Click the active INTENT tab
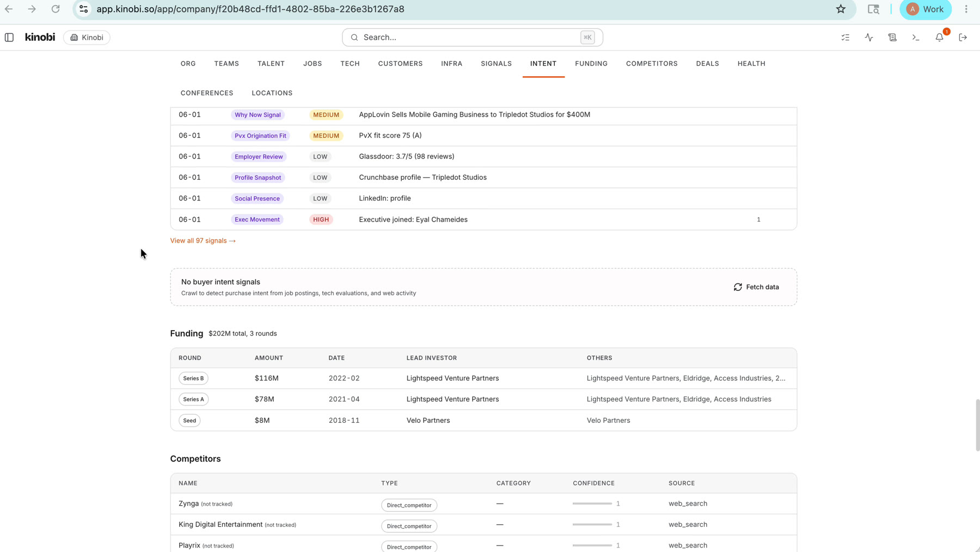The height and width of the screenshot is (552, 980). [x=543, y=64]
